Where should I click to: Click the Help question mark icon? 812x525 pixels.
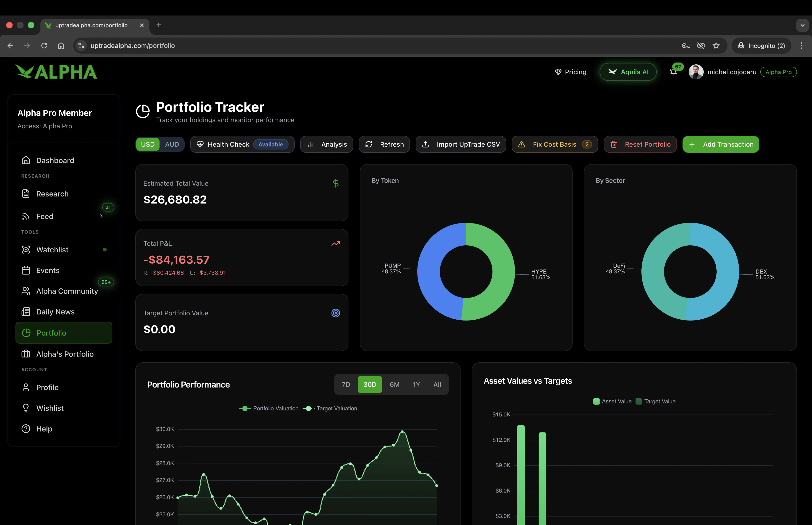click(26, 429)
